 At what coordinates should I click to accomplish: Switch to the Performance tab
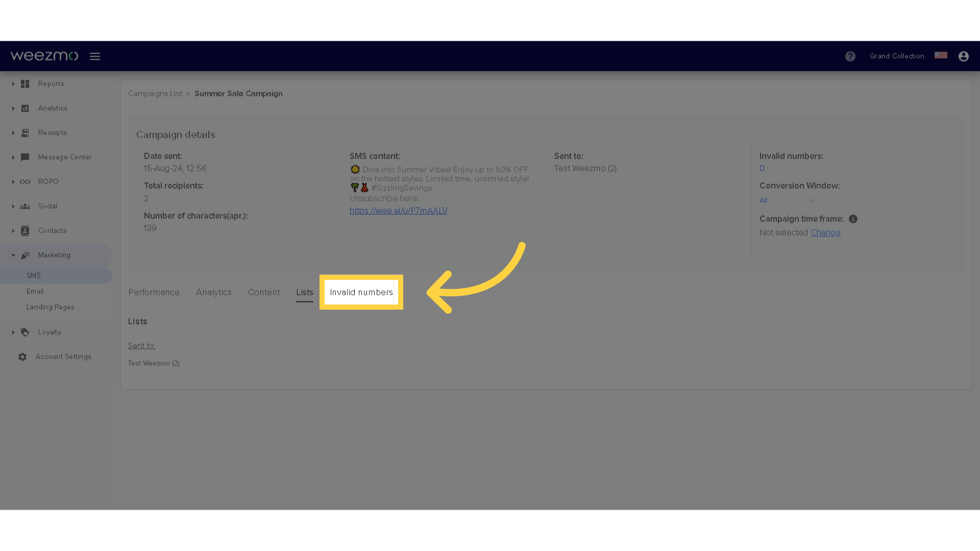click(x=154, y=292)
